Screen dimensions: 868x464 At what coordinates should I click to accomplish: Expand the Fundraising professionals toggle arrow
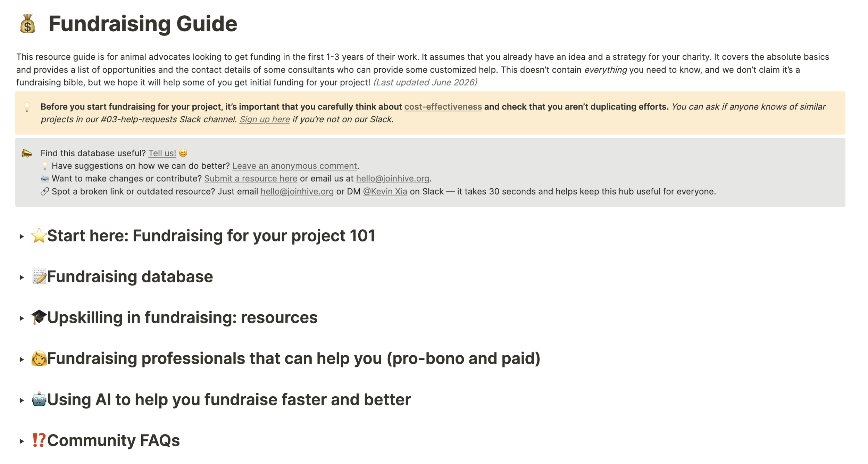(22, 359)
